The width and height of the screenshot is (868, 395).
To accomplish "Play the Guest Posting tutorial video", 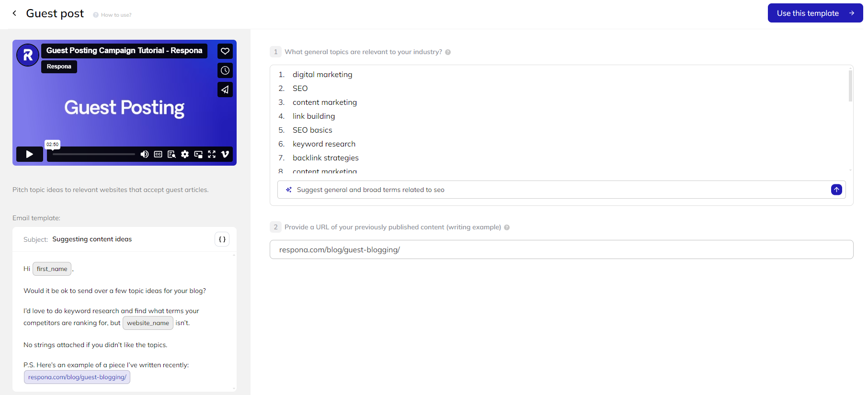I will point(29,154).
